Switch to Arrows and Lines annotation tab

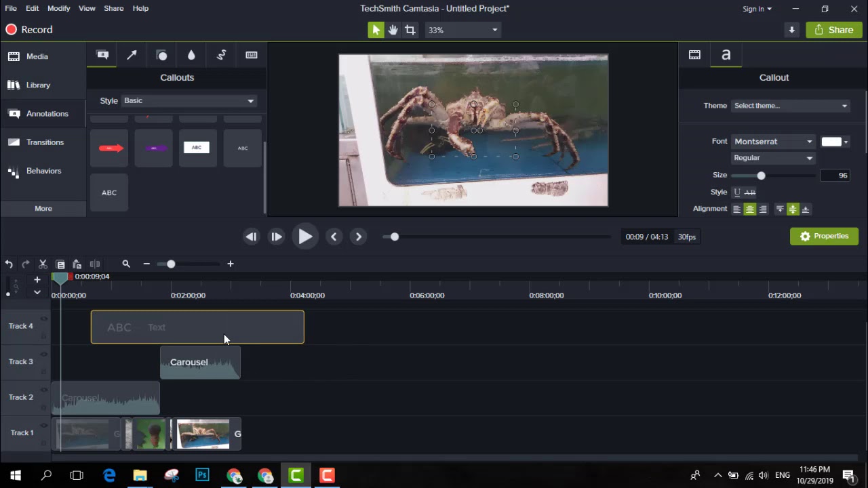tap(132, 55)
